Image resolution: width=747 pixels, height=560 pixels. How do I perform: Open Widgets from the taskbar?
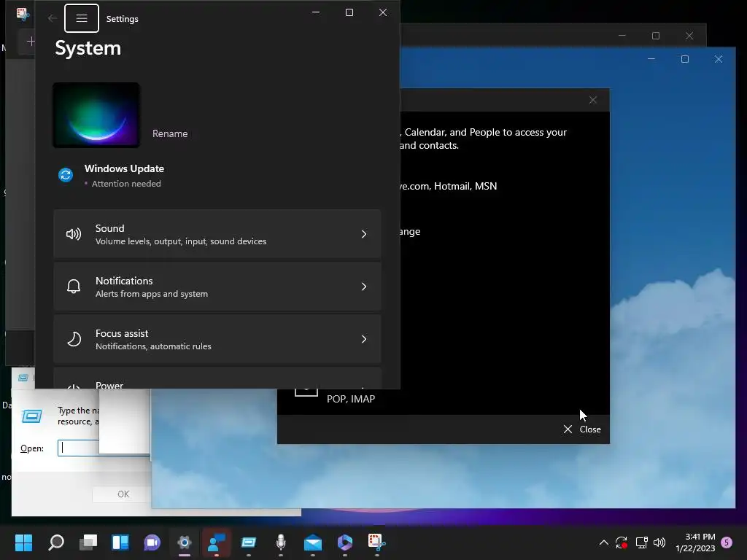tap(120, 542)
